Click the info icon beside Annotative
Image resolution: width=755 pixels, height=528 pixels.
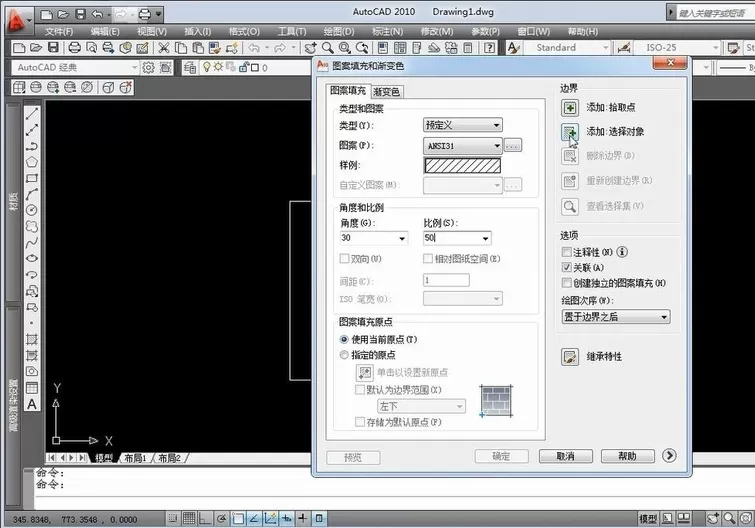point(622,252)
